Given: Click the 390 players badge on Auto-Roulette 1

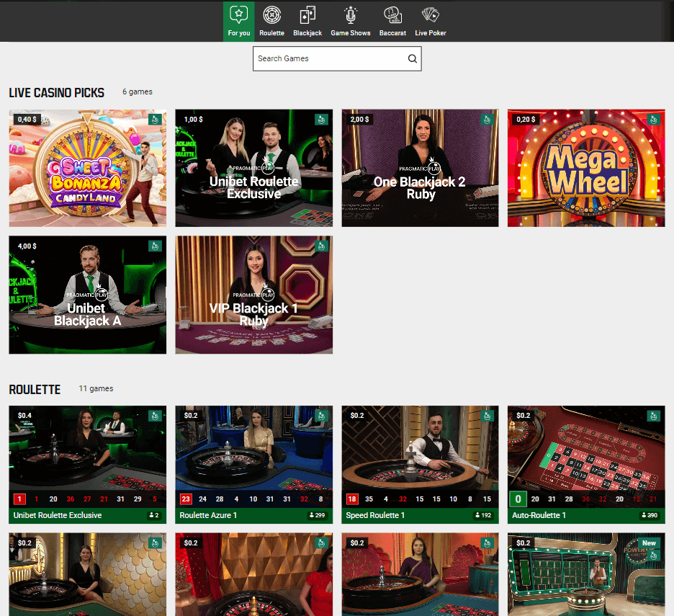Looking at the screenshot, I should click(x=650, y=515).
